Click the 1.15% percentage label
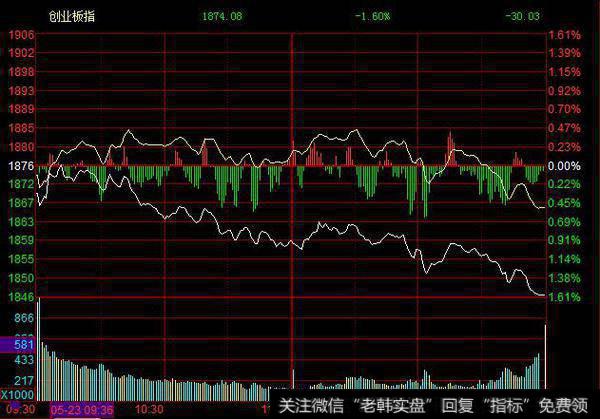The image size is (600, 419). (x=564, y=72)
